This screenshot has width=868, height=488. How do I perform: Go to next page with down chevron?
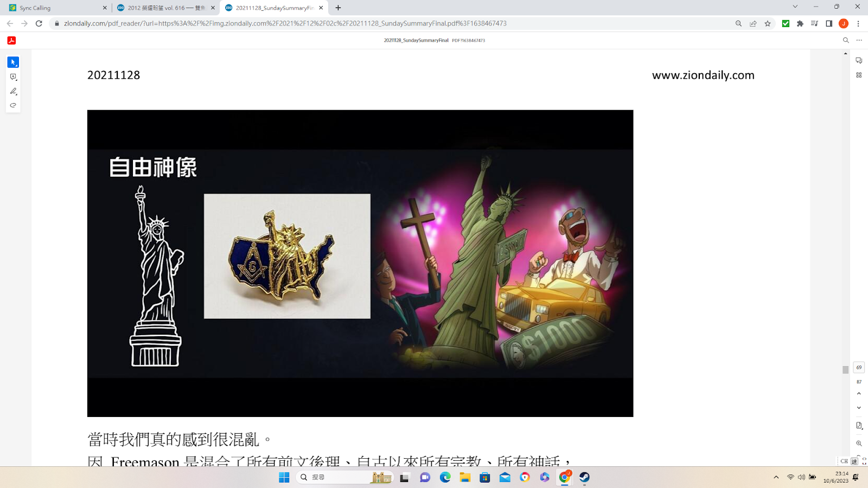pyautogui.click(x=859, y=408)
